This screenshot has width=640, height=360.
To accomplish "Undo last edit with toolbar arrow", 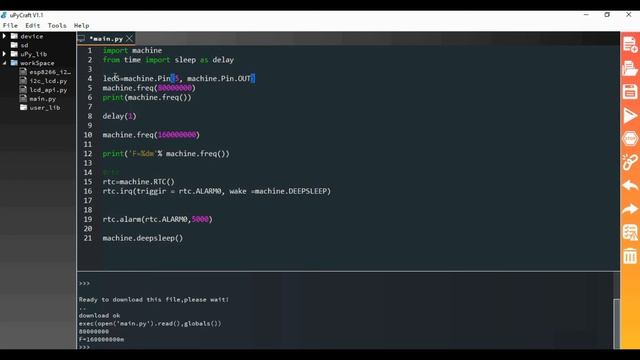I will [630, 186].
